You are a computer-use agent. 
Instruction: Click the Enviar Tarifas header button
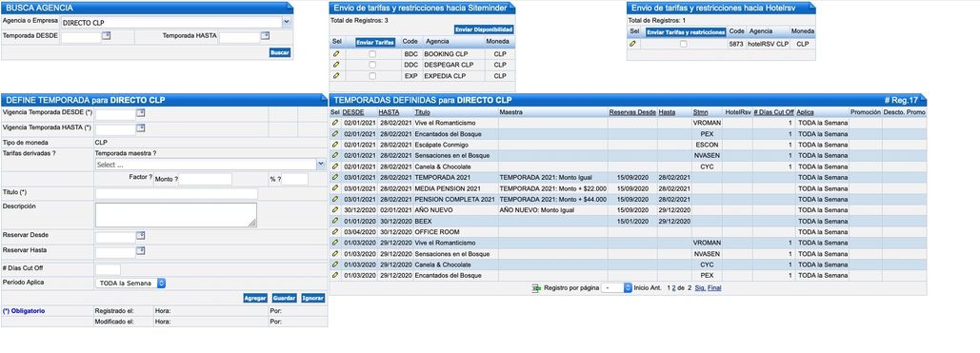(x=375, y=42)
